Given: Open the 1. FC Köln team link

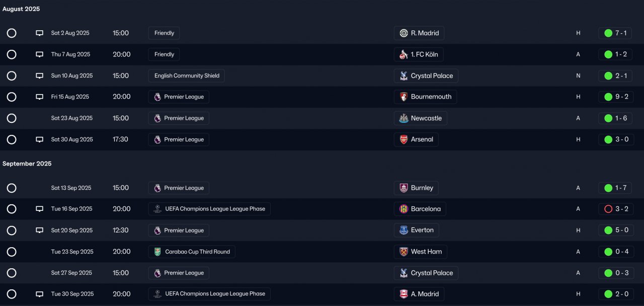Looking at the screenshot, I should tap(424, 54).
